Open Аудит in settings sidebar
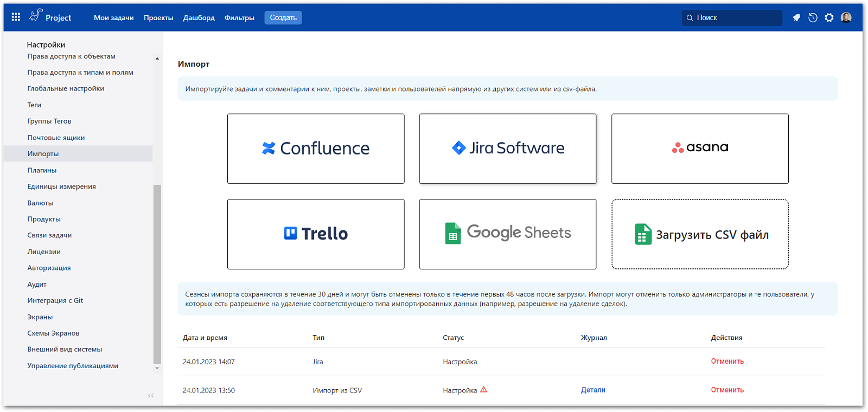The image size is (868, 412). pos(37,284)
